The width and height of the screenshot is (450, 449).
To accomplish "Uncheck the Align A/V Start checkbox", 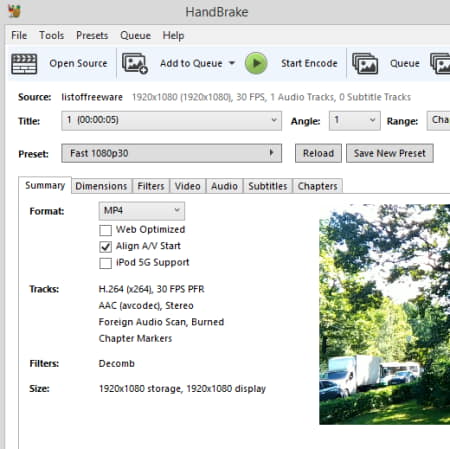I will coord(105,246).
